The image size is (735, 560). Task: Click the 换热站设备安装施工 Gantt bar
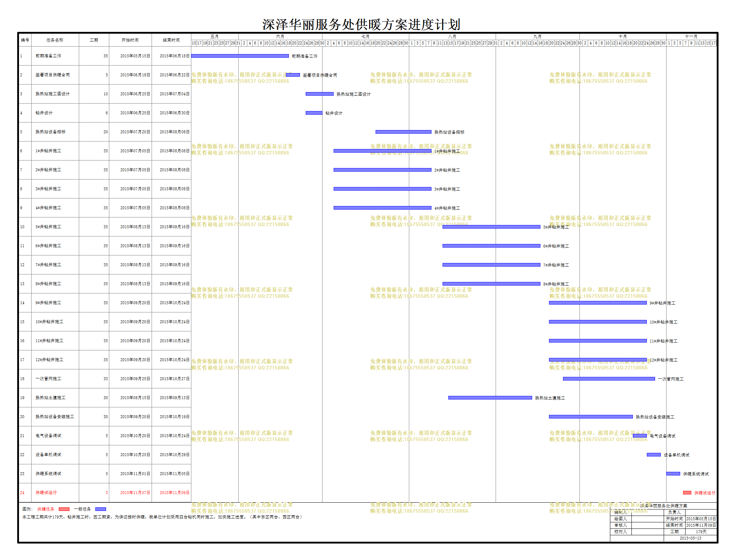point(591,417)
